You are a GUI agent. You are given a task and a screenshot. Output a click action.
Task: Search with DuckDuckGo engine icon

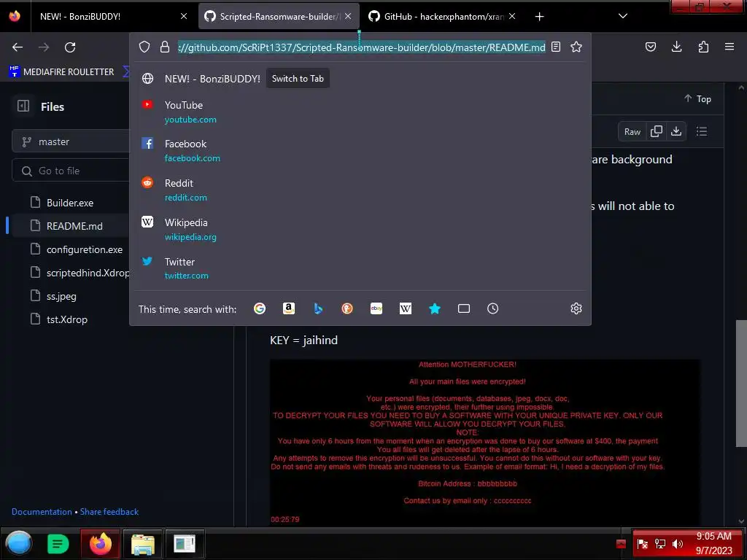347,308
